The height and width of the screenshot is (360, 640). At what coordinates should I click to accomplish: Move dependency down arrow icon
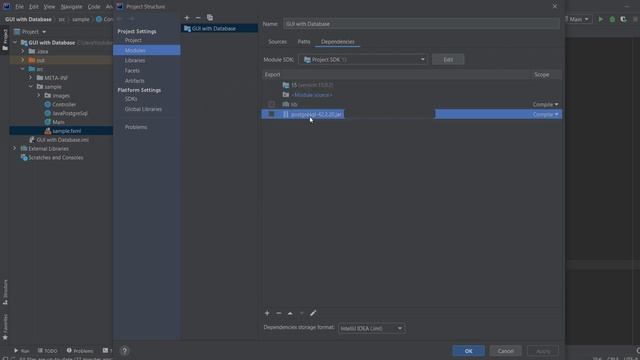(302, 313)
